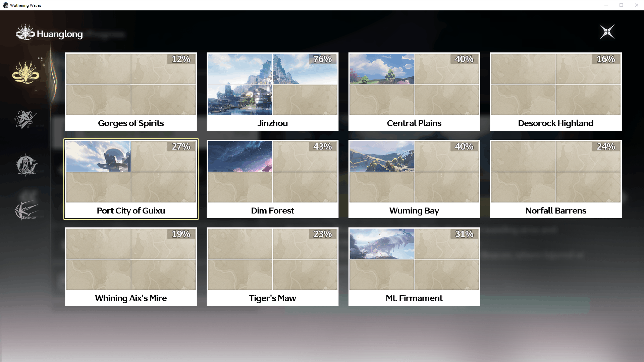The width and height of the screenshot is (644, 362).
Task: Click the 16% progress badge on Desorock Highland
Action: tap(606, 59)
